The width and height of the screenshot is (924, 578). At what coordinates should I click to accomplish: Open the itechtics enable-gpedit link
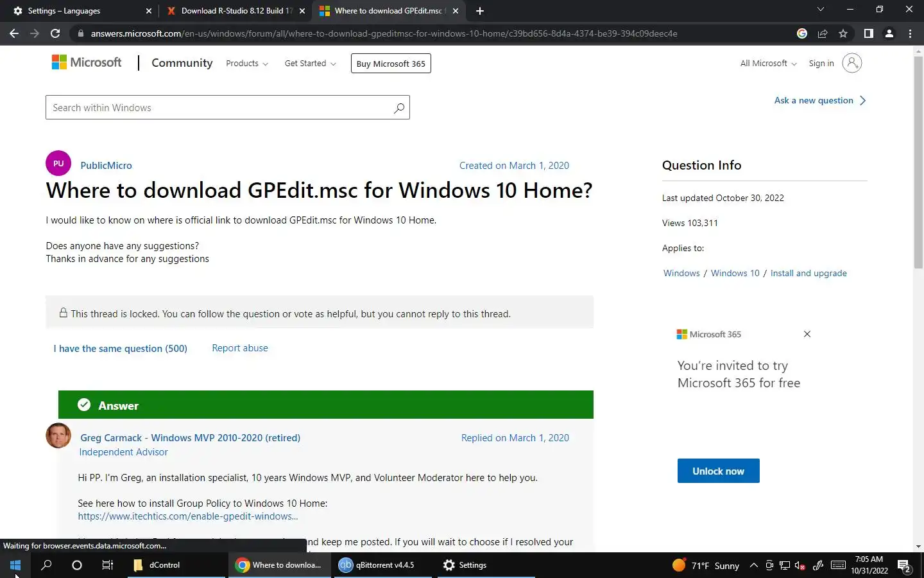point(188,516)
